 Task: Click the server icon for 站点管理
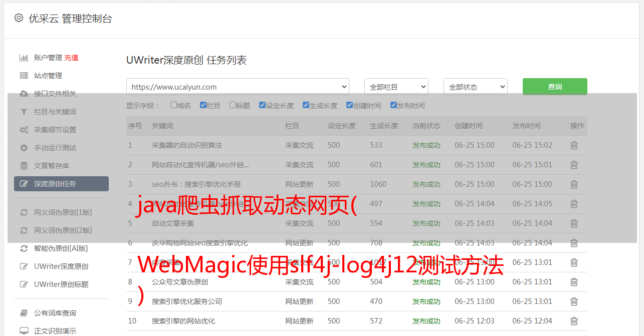tap(24, 76)
